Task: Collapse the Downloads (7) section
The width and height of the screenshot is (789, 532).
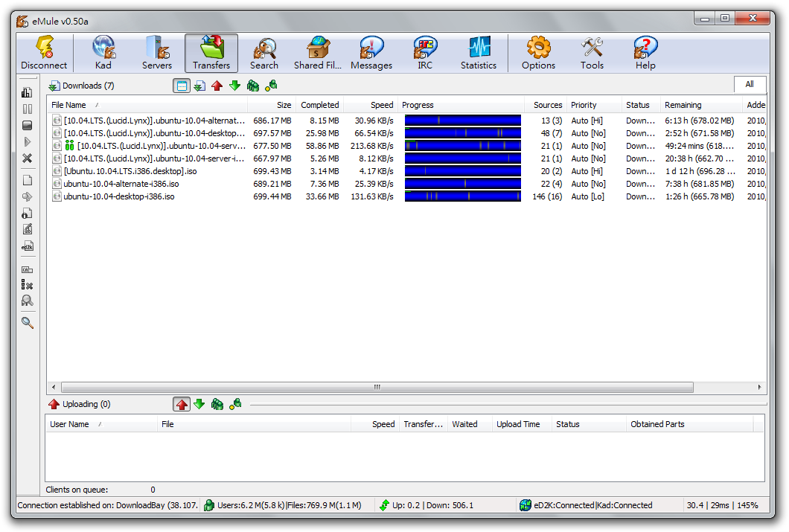Action: point(54,86)
